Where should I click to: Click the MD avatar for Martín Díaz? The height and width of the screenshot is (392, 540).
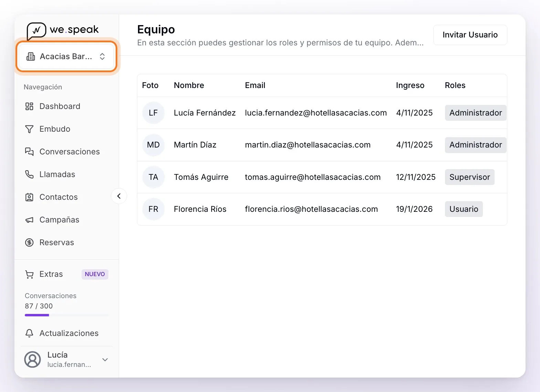click(153, 145)
